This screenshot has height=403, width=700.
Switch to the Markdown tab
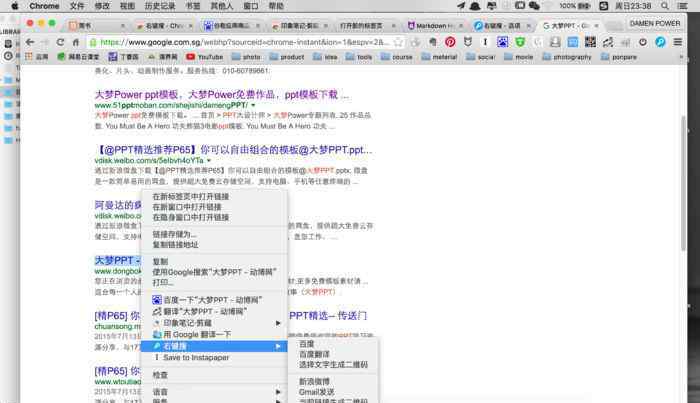point(435,26)
